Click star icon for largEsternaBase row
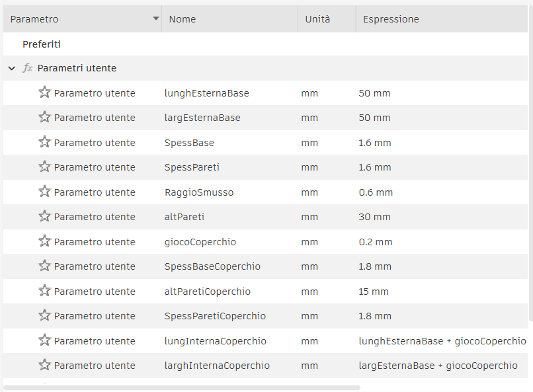The height and width of the screenshot is (392, 533). [x=44, y=117]
